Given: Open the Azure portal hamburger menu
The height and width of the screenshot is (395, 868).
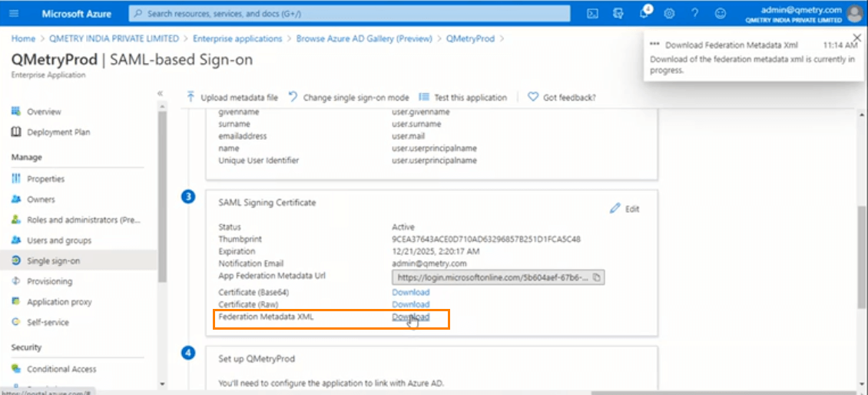Looking at the screenshot, I should click(13, 14).
